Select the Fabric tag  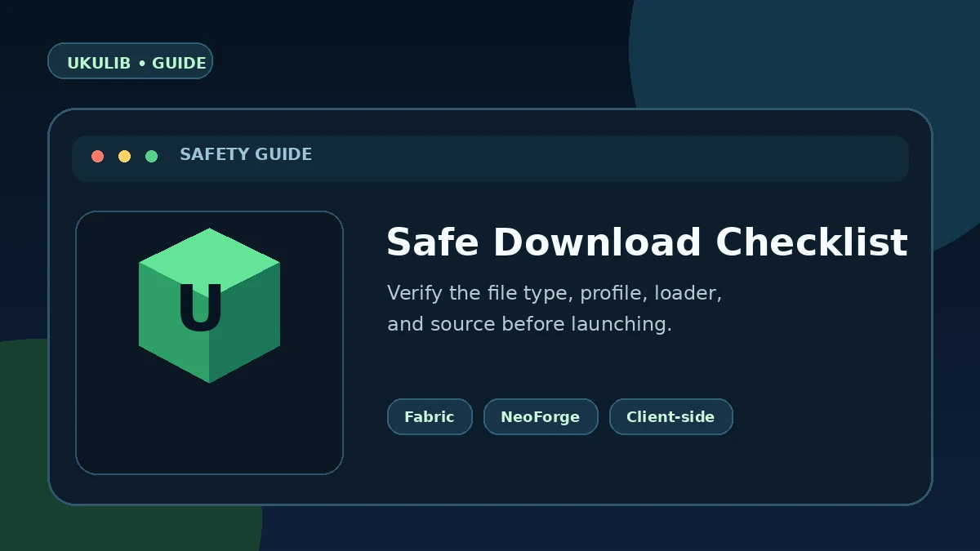430,416
